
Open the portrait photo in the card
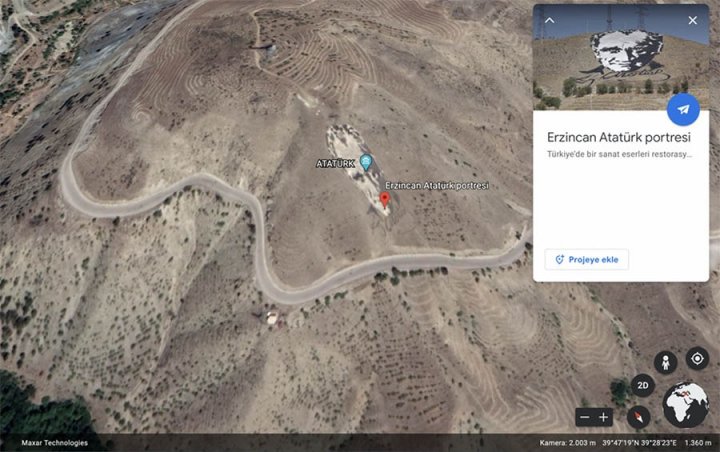click(x=621, y=57)
